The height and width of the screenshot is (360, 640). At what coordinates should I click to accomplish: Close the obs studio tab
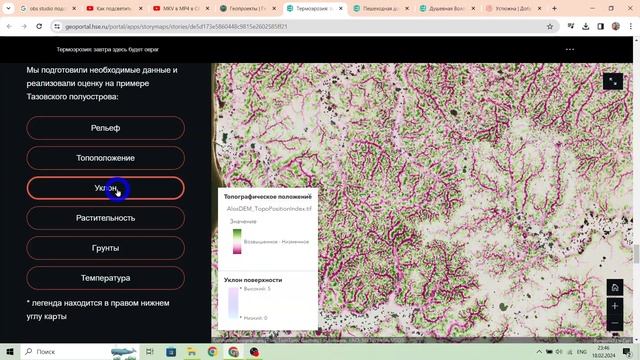[74, 8]
